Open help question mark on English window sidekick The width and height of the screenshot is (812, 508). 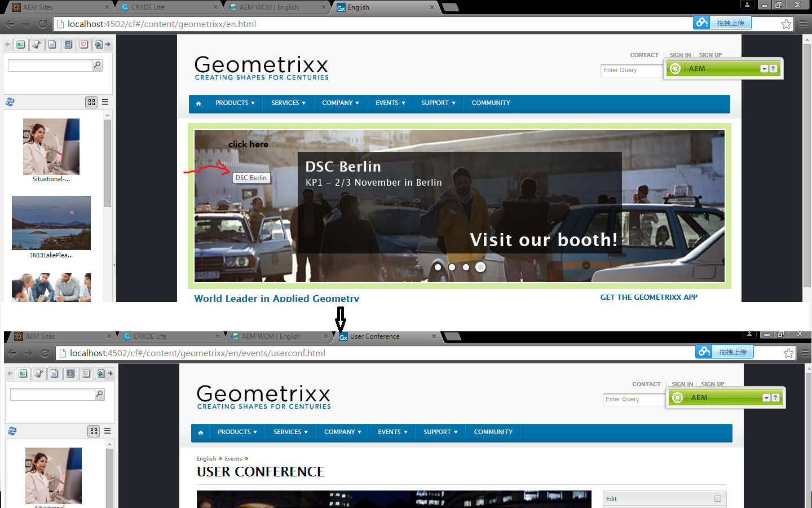pyautogui.click(x=773, y=69)
